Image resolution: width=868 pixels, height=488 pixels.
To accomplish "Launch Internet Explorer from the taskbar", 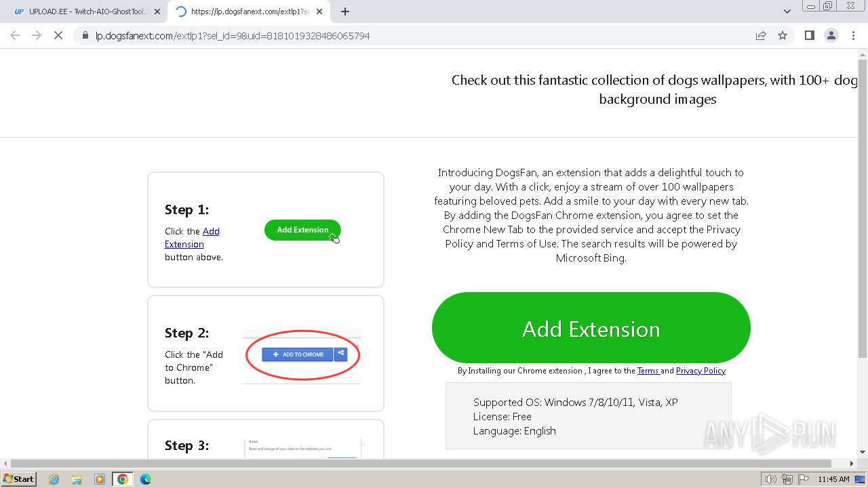I will coord(54,479).
